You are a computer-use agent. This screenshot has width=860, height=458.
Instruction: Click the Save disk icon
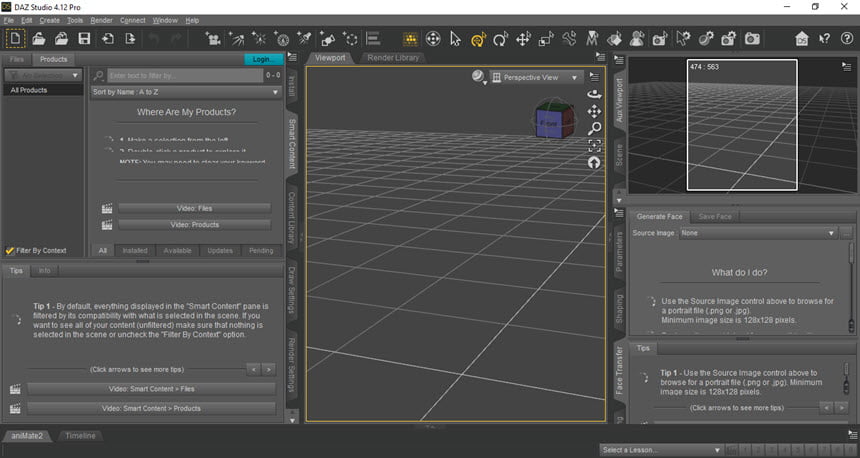[84, 39]
